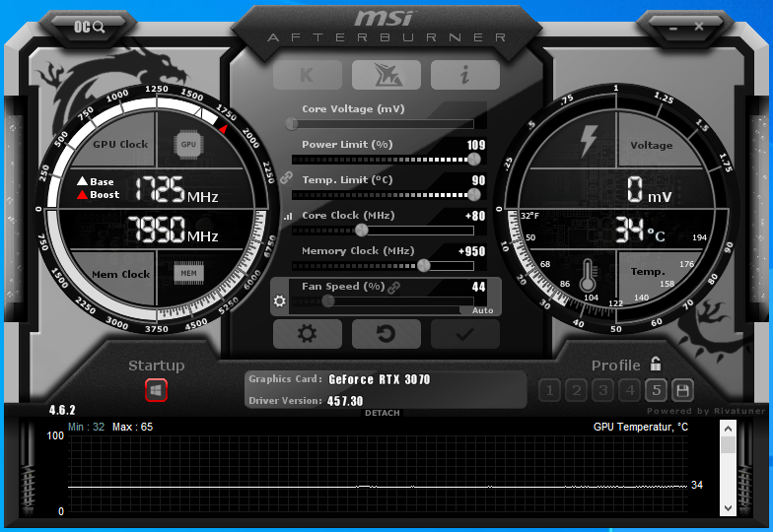773x532 pixels.
Task: Reset settings with the circular arrow button
Action: tap(386, 334)
